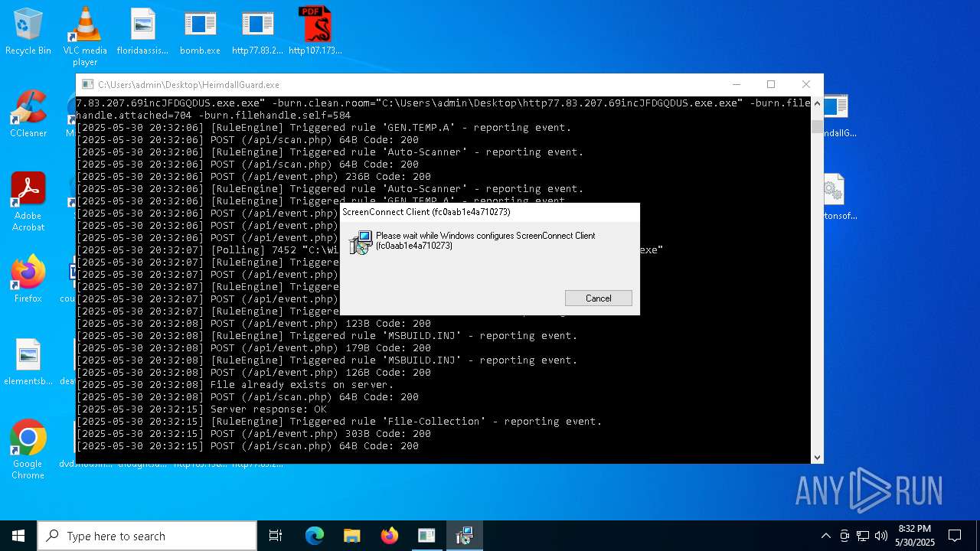Close the HeimdallGuard.exe console window
This screenshot has height=551, width=980.
tap(805, 84)
